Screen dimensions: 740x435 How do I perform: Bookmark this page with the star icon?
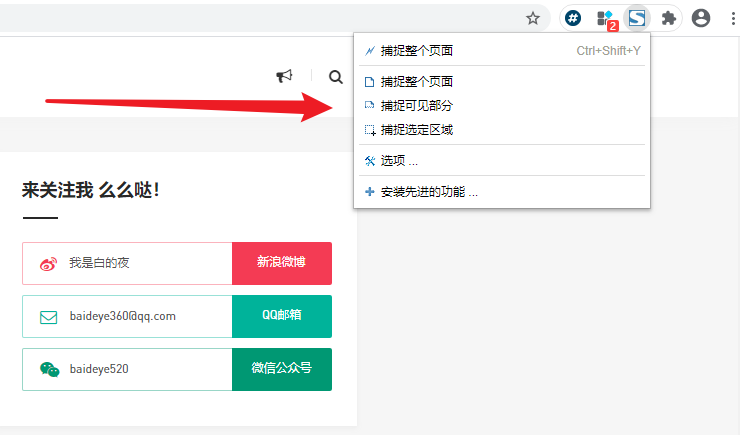tap(533, 18)
